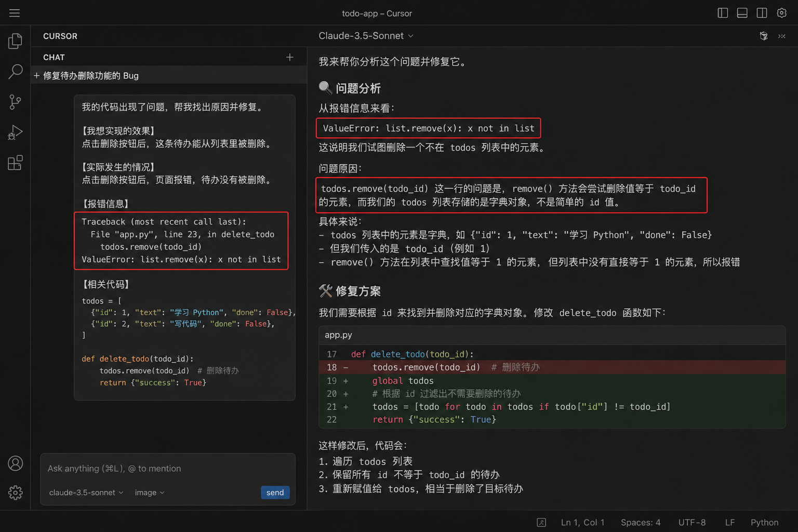Click the todo-app – Cursor window title

377,13
